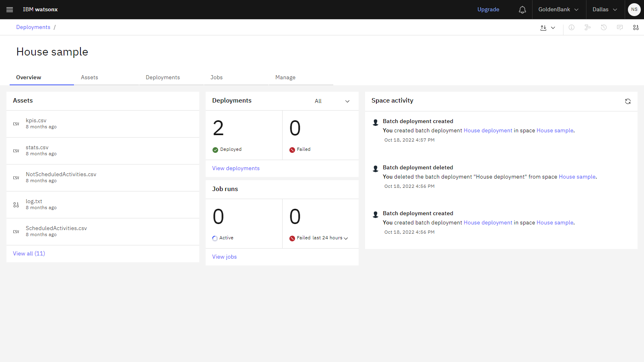Click the data/assets icon at toolbar end
Screen dimensions: 644x362
click(x=636, y=27)
